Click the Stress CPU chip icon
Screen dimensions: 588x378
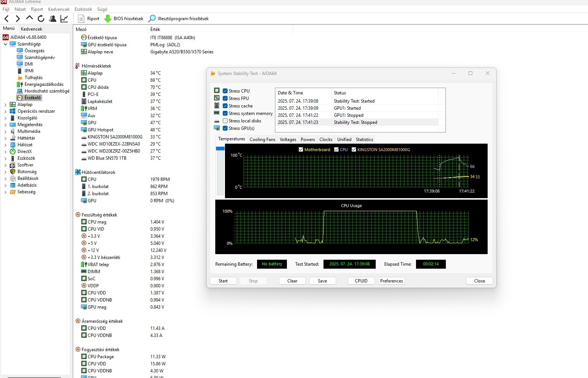[217, 91]
